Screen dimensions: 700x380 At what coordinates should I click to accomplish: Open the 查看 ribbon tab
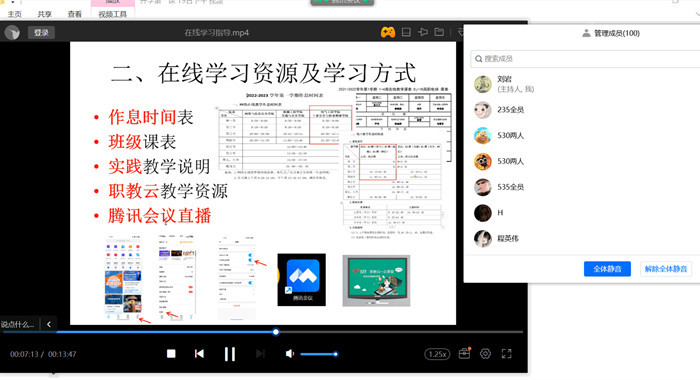click(x=75, y=14)
